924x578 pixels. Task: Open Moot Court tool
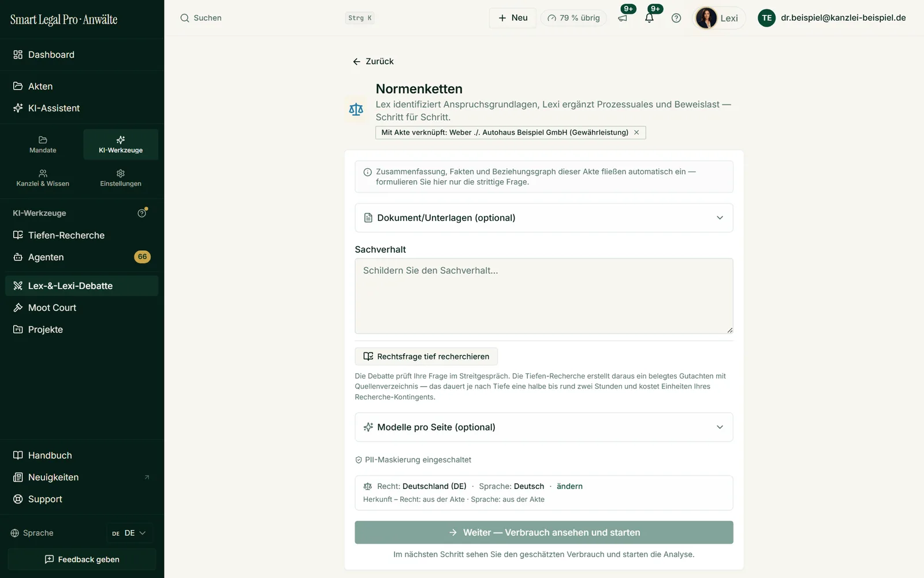coord(82,307)
